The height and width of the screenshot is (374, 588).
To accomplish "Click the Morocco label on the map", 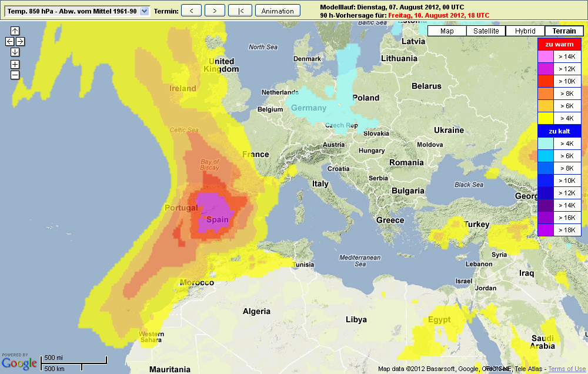I will (x=197, y=283).
